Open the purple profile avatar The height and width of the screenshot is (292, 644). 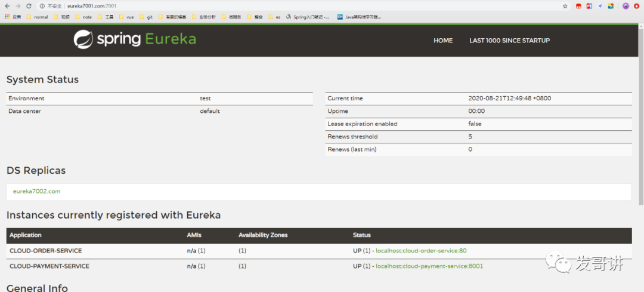point(626,6)
